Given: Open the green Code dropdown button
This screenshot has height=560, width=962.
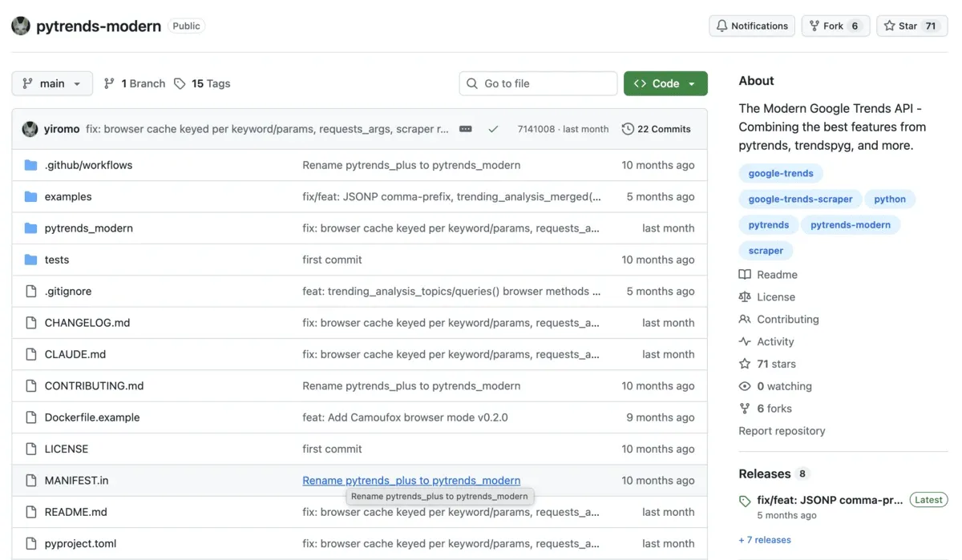Looking at the screenshot, I should click(x=665, y=83).
